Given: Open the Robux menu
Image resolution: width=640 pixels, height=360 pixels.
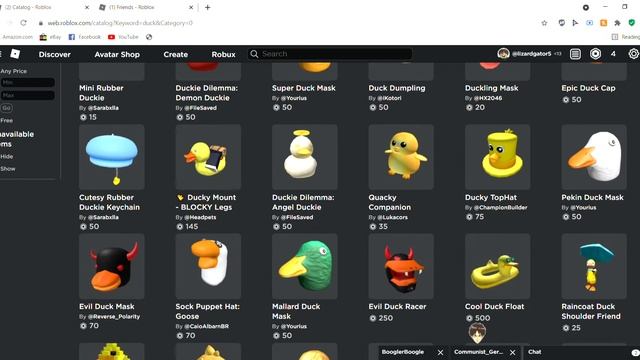Looking at the screenshot, I should pyautogui.click(x=223, y=54).
